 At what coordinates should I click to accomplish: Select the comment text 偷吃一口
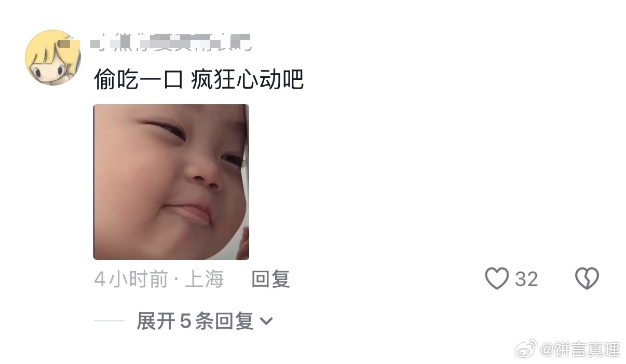tap(138, 79)
